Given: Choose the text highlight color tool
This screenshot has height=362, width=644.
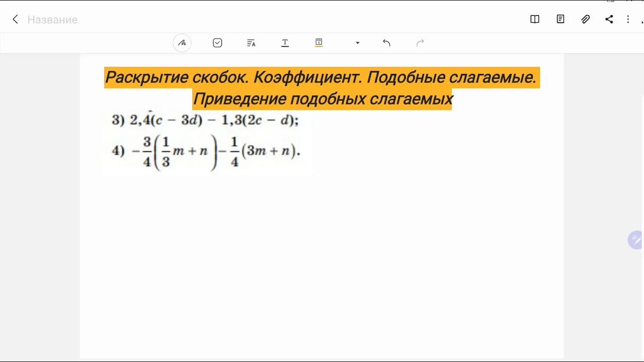Looking at the screenshot, I should 318,43.
